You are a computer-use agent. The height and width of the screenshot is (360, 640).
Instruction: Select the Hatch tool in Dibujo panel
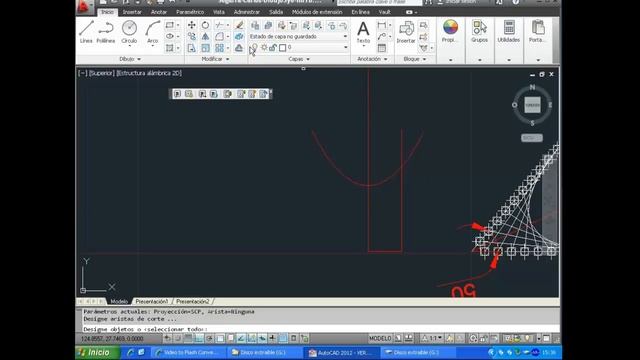[x=169, y=48]
